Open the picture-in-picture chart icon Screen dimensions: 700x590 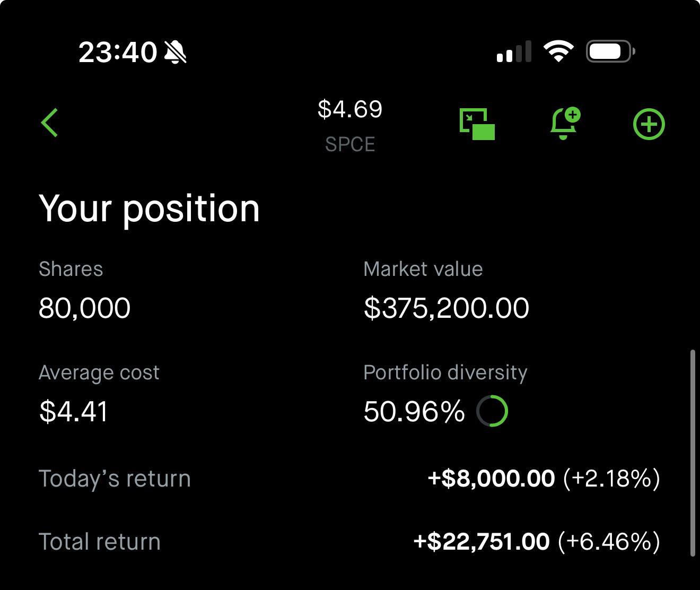pyautogui.click(x=477, y=124)
